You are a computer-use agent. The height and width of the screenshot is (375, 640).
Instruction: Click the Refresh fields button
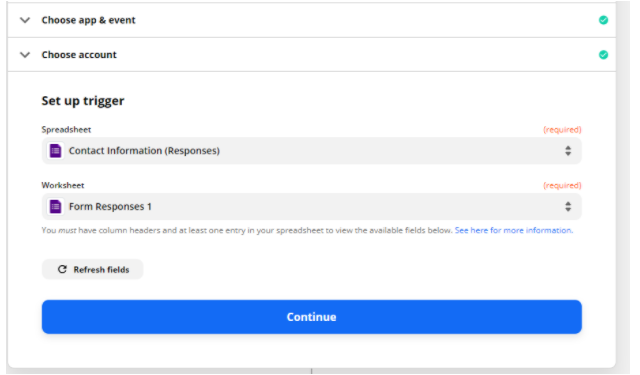(x=93, y=269)
